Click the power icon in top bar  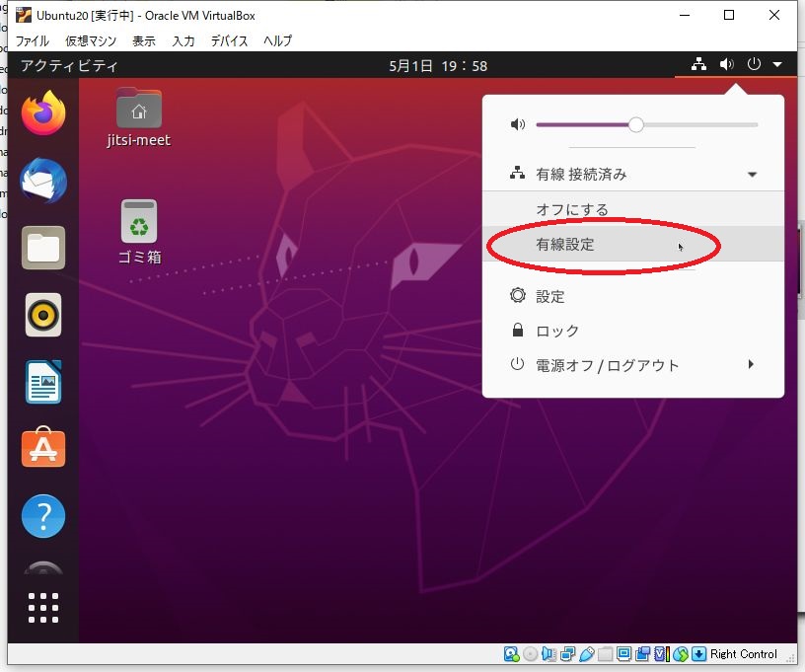click(754, 65)
